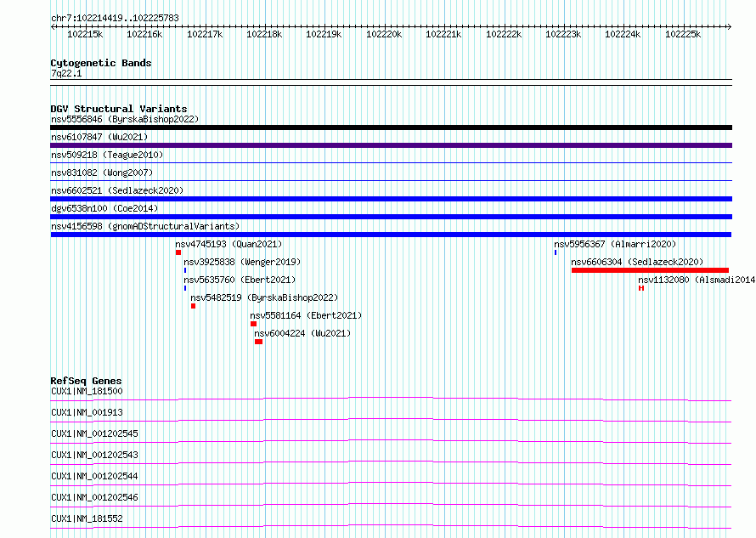Click the DGV Structural Variants track title
Screen dimensions: 756x538
coord(119,109)
